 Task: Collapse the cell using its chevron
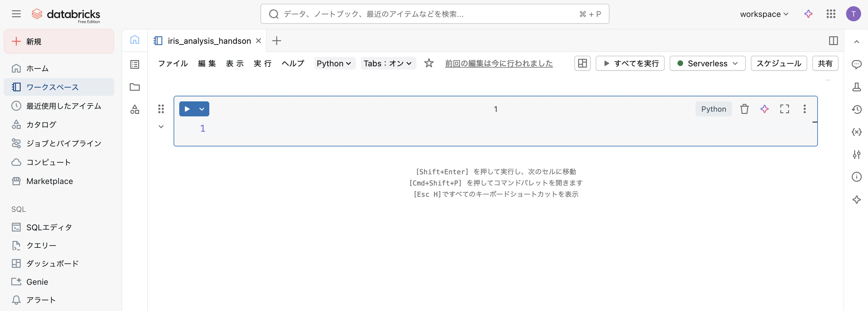coord(161,126)
